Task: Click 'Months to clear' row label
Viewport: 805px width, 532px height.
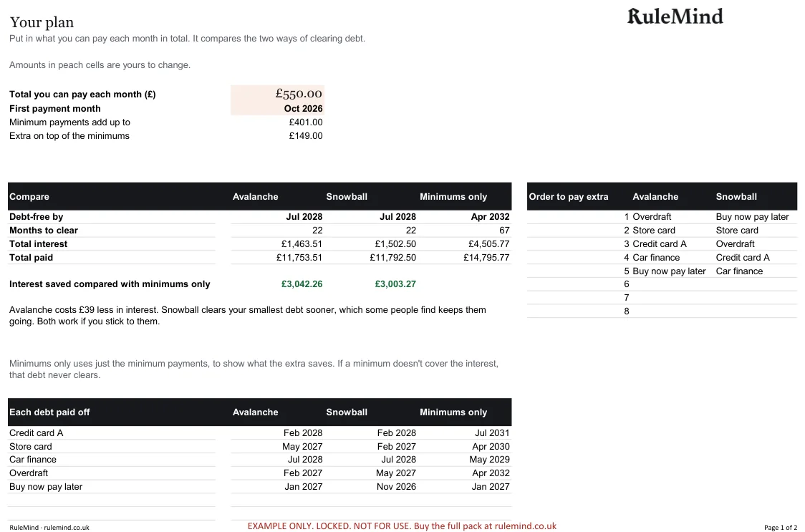Action: (44, 230)
